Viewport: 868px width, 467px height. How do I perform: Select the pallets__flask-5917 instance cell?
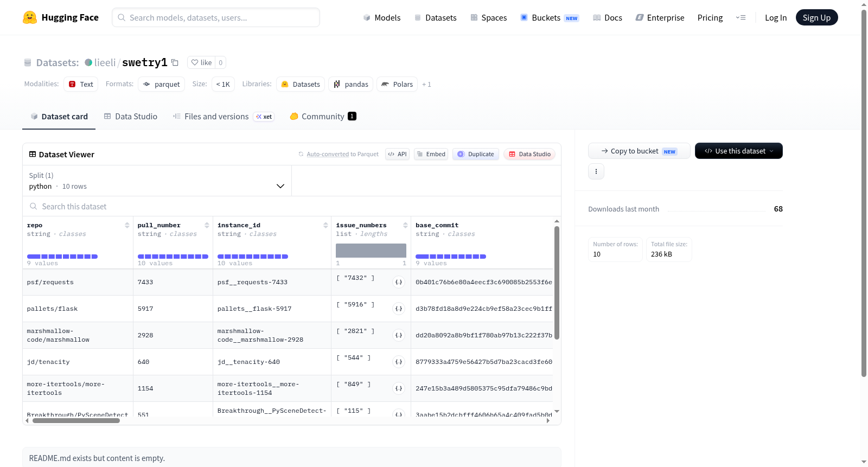point(272,309)
